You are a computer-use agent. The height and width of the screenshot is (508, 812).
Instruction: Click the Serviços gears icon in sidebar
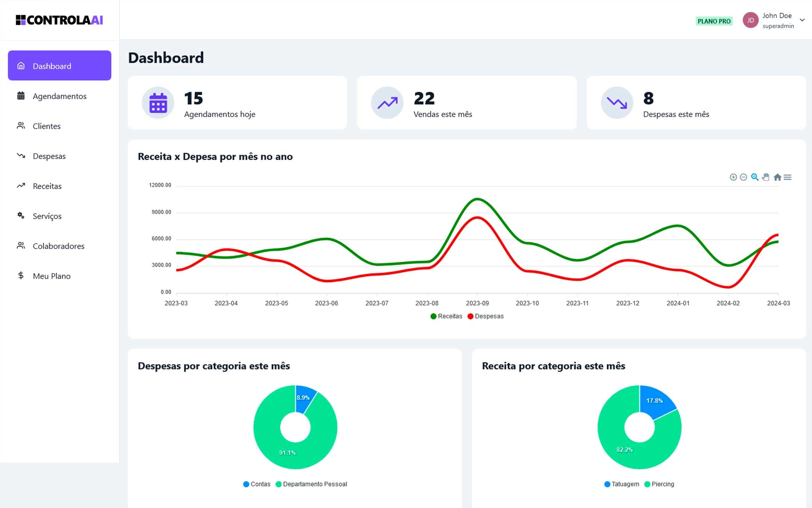tap(21, 215)
